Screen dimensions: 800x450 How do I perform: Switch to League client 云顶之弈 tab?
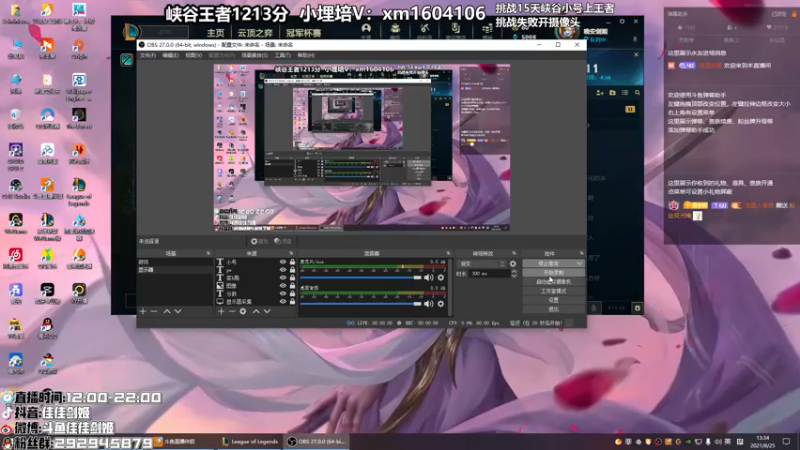[x=255, y=33]
